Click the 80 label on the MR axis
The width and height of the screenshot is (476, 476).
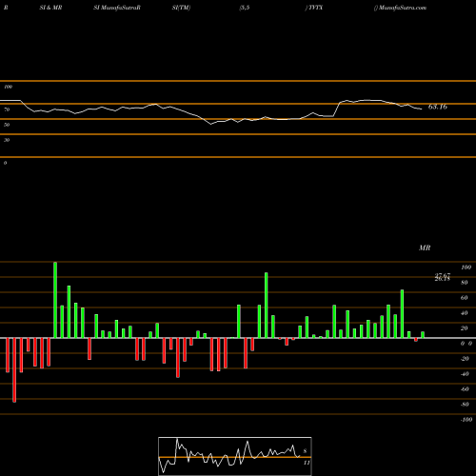465,283
